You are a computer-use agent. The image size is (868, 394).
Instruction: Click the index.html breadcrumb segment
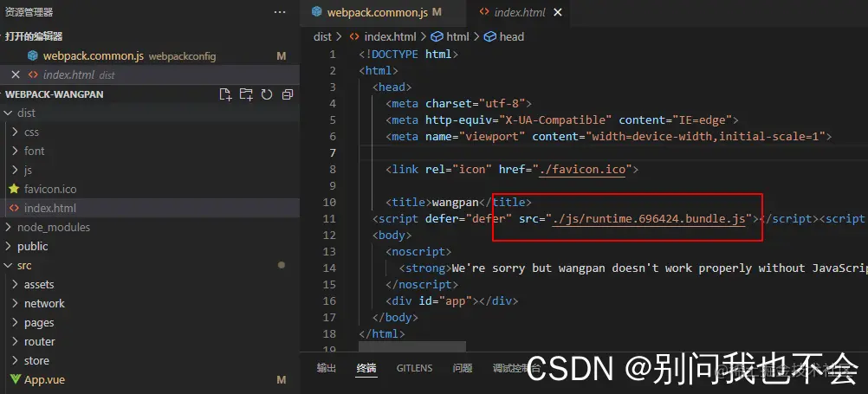pos(390,36)
